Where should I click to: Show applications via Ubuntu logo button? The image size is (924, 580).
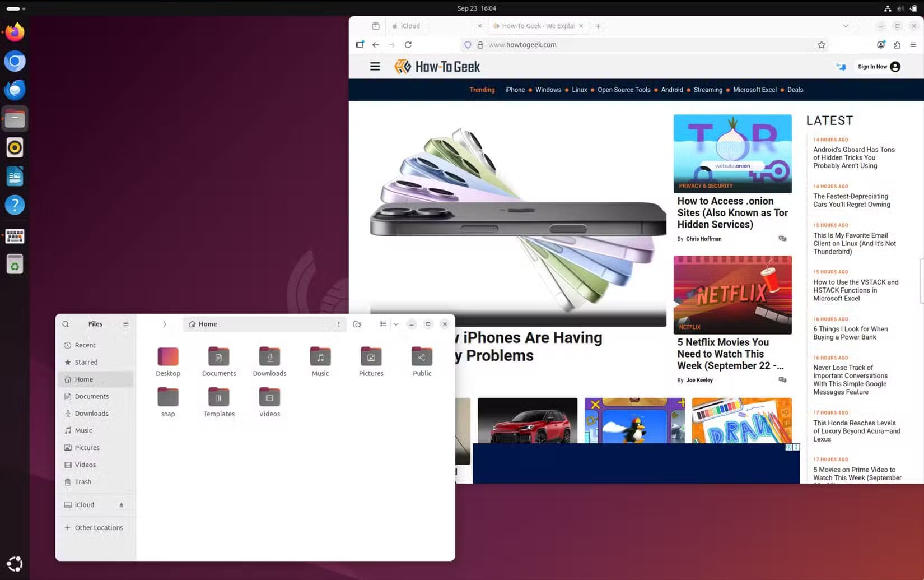click(15, 563)
